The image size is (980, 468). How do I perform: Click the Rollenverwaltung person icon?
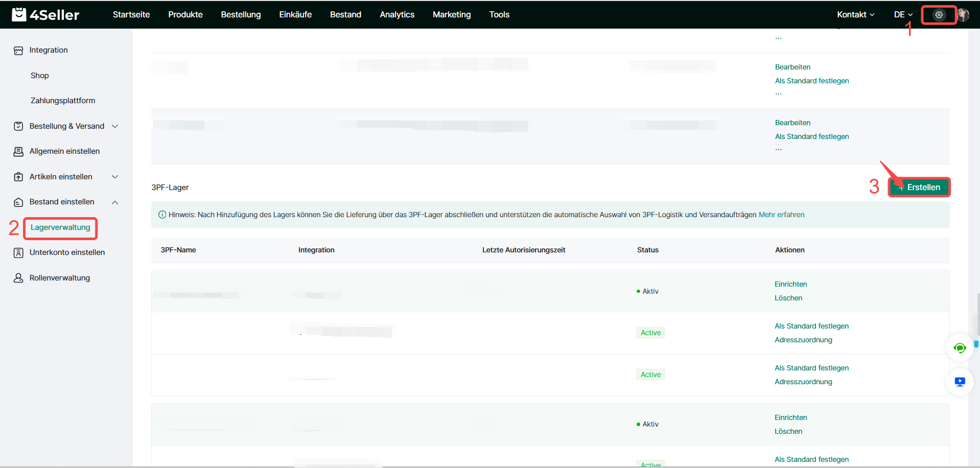(x=18, y=278)
